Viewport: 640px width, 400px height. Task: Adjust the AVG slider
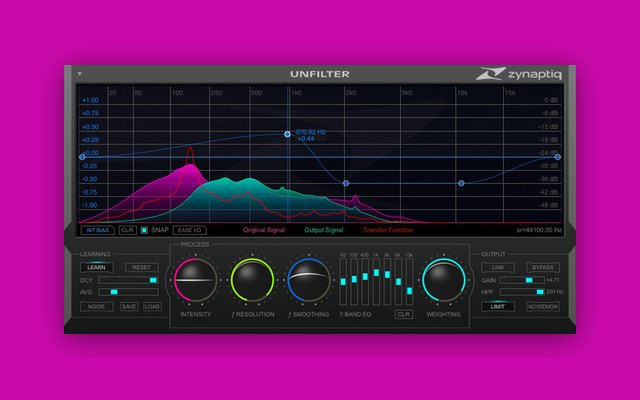(128, 292)
